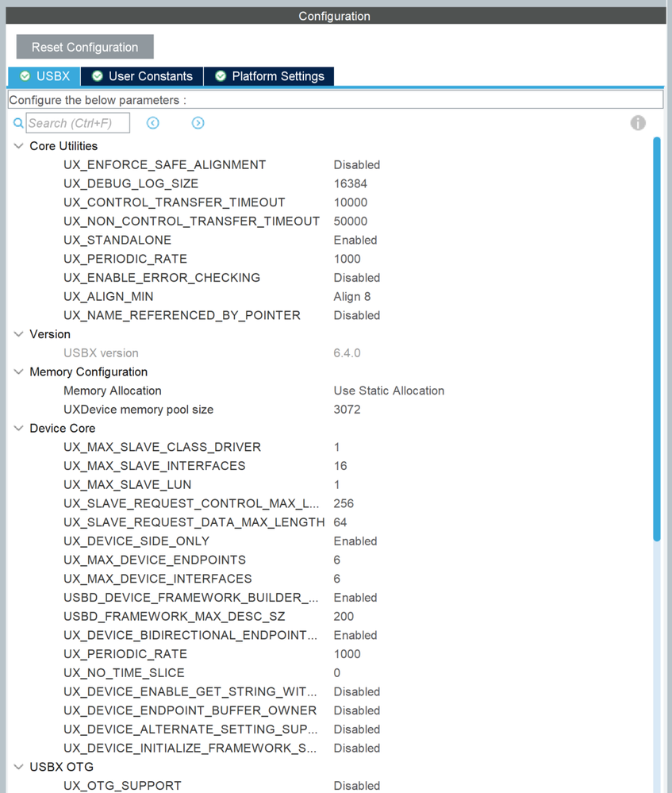Edit UX_CONTROL_TRANSFER_TIMEOUT value 10000
Viewport: 672px width, 793px height.
tap(350, 202)
